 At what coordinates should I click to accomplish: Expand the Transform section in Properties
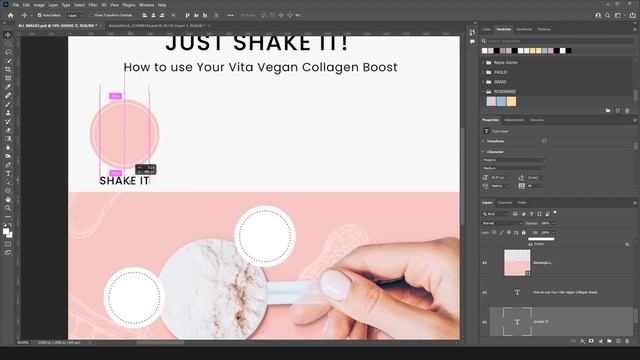click(x=484, y=141)
